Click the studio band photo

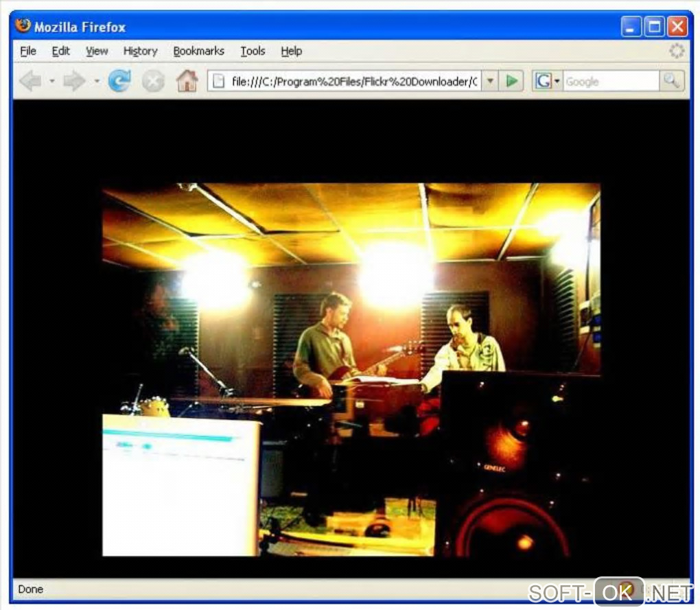[351, 369]
